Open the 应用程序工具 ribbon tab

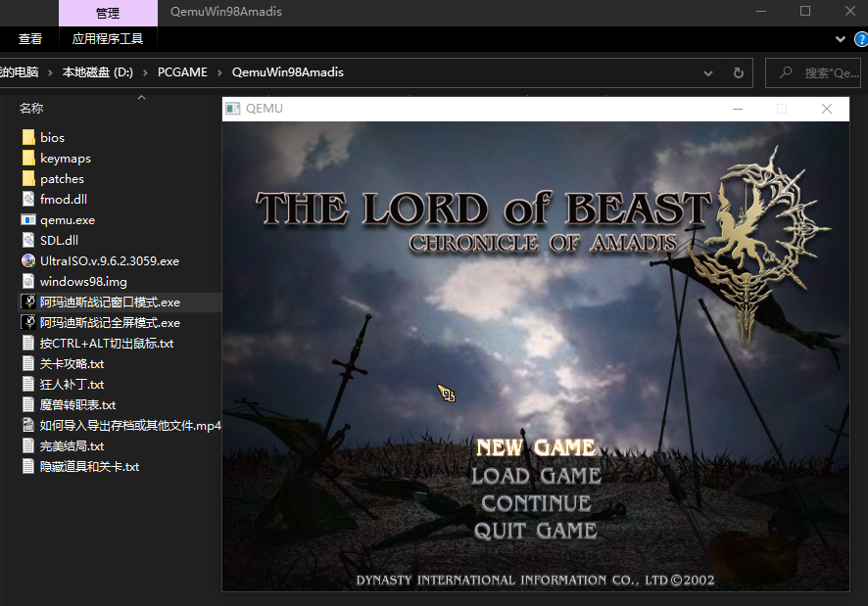(x=108, y=39)
